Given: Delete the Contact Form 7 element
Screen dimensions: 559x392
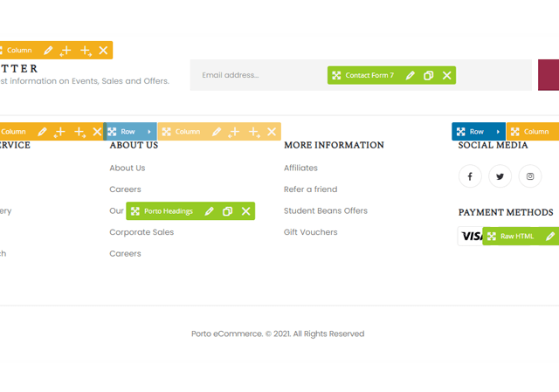Looking at the screenshot, I should pos(447,76).
